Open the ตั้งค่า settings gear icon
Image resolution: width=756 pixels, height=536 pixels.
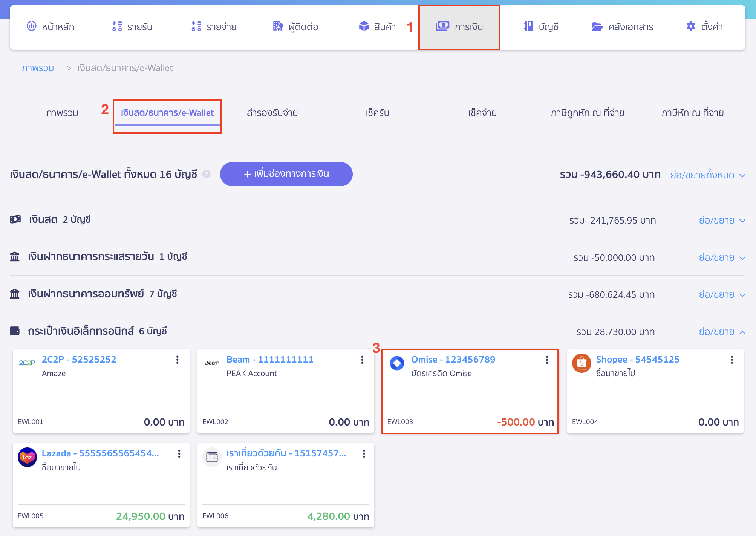click(690, 26)
